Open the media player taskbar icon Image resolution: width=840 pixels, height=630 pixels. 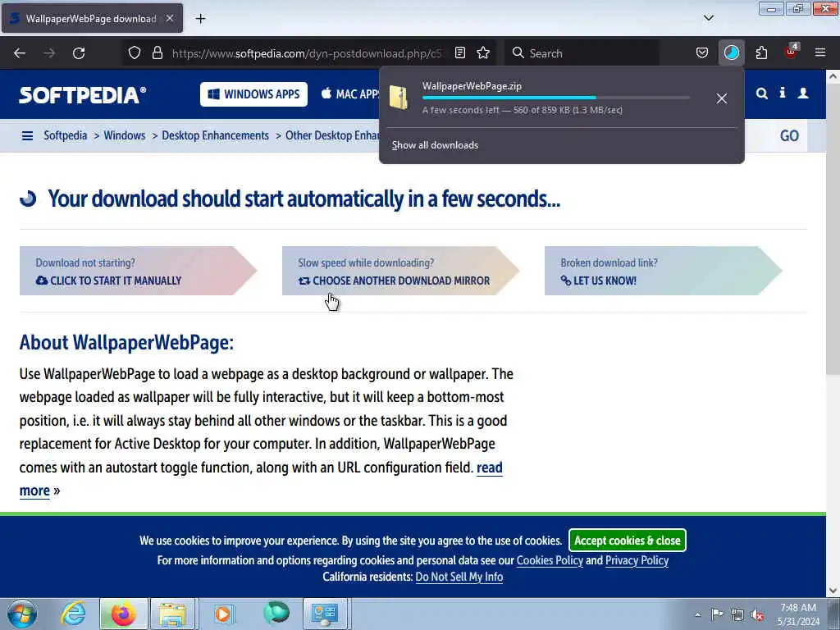click(x=224, y=614)
